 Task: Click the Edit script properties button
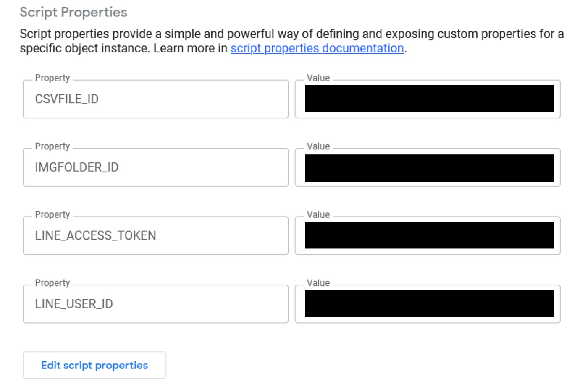point(94,365)
